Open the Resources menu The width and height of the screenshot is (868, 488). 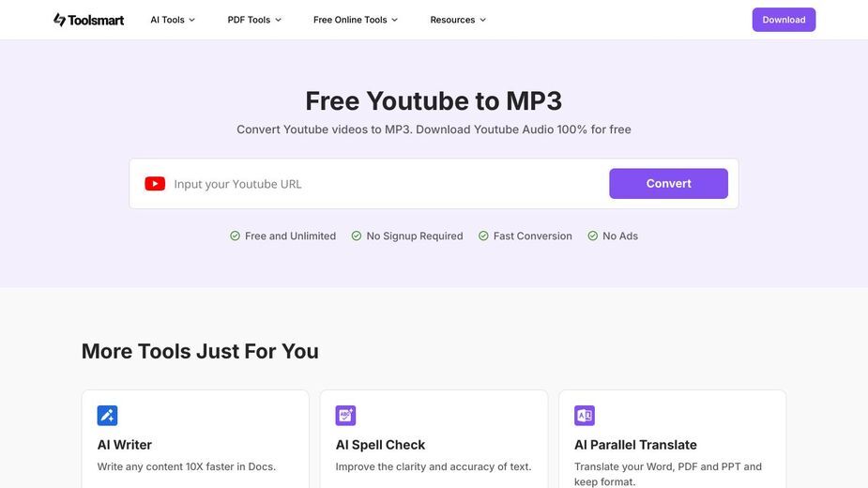point(458,20)
